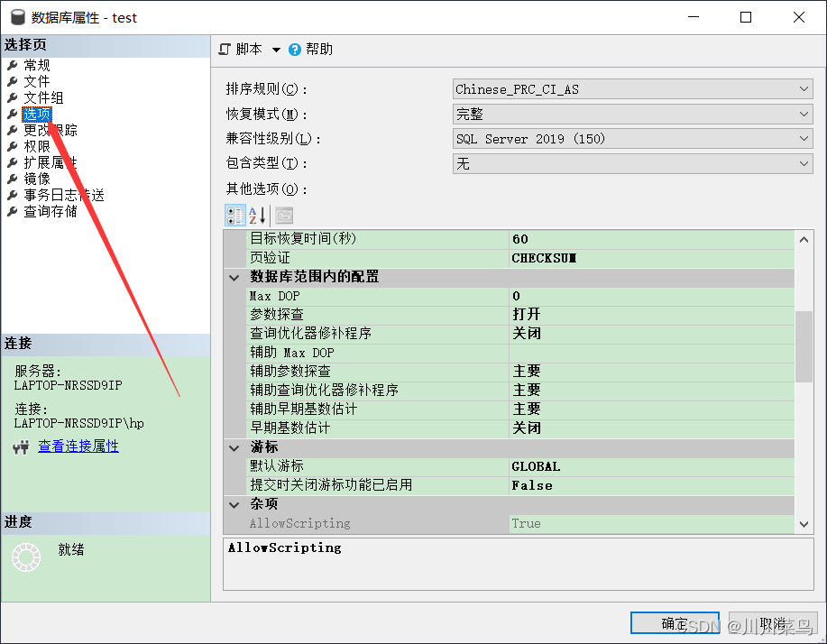
Task: Open the 常规 page
Action: (x=37, y=66)
